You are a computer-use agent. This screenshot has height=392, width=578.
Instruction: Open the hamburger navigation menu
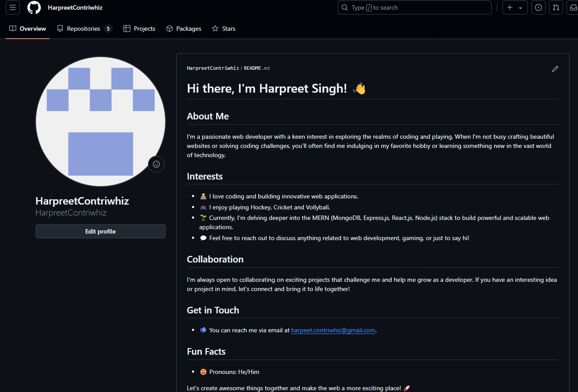coord(13,7)
